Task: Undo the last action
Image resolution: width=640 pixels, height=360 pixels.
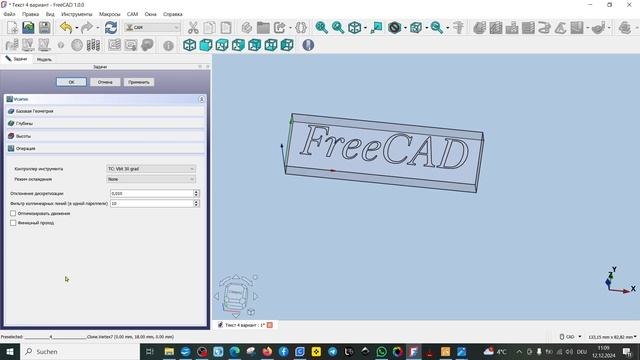Action: (x=66, y=28)
